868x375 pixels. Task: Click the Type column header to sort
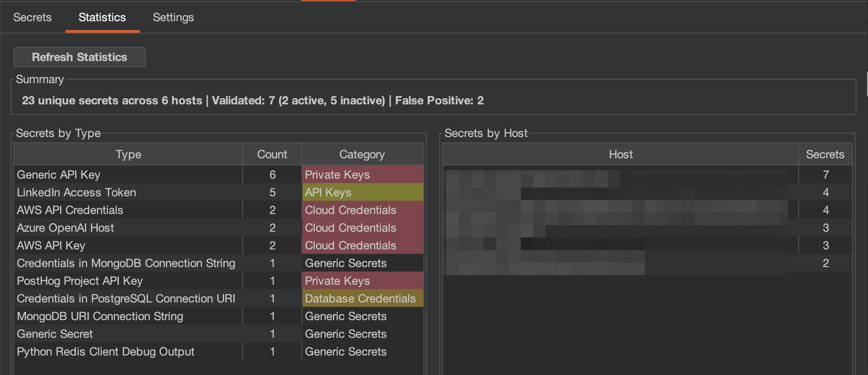(128, 154)
